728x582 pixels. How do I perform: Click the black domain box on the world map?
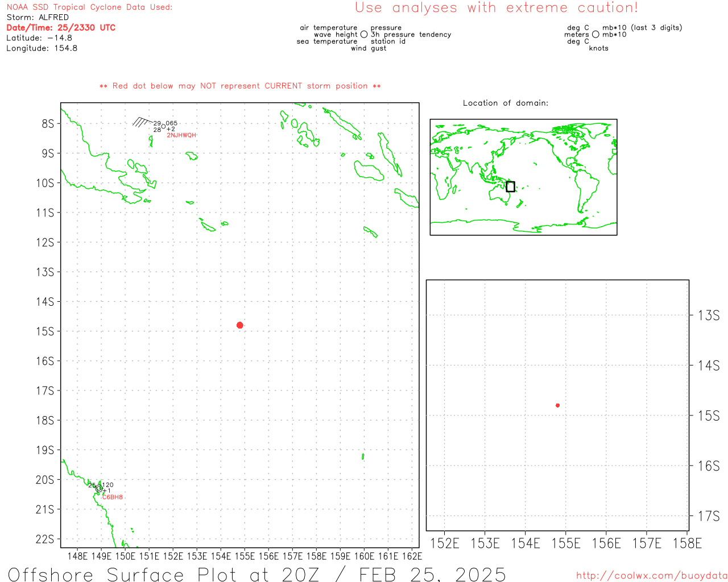tap(510, 186)
